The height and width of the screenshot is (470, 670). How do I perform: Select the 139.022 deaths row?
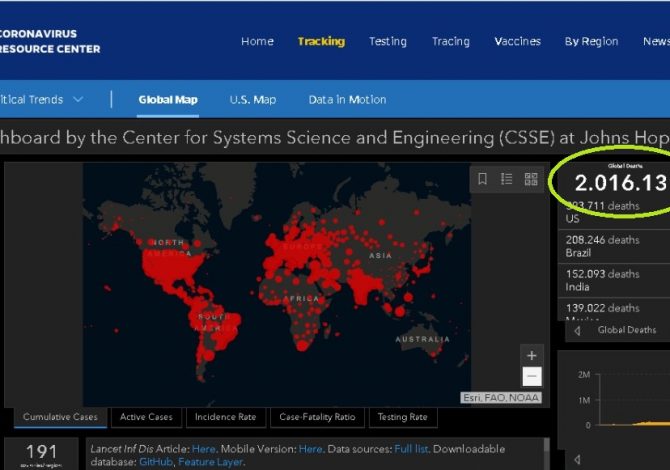(x=614, y=310)
